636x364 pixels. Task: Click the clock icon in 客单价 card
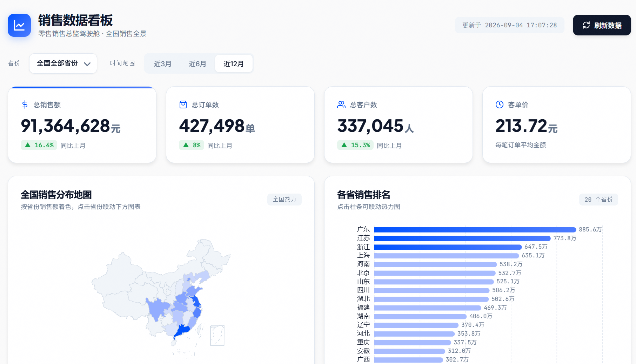pyautogui.click(x=500, y=105)
